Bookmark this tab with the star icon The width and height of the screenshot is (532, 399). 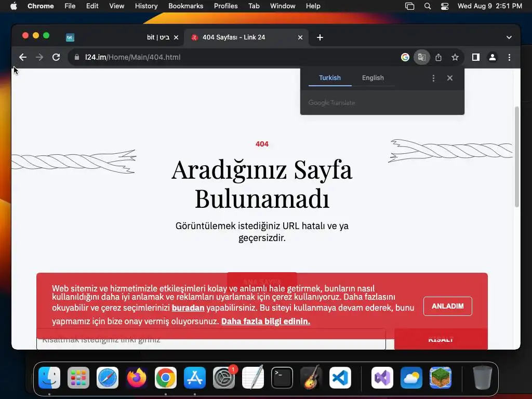click(x=455, y=57)
